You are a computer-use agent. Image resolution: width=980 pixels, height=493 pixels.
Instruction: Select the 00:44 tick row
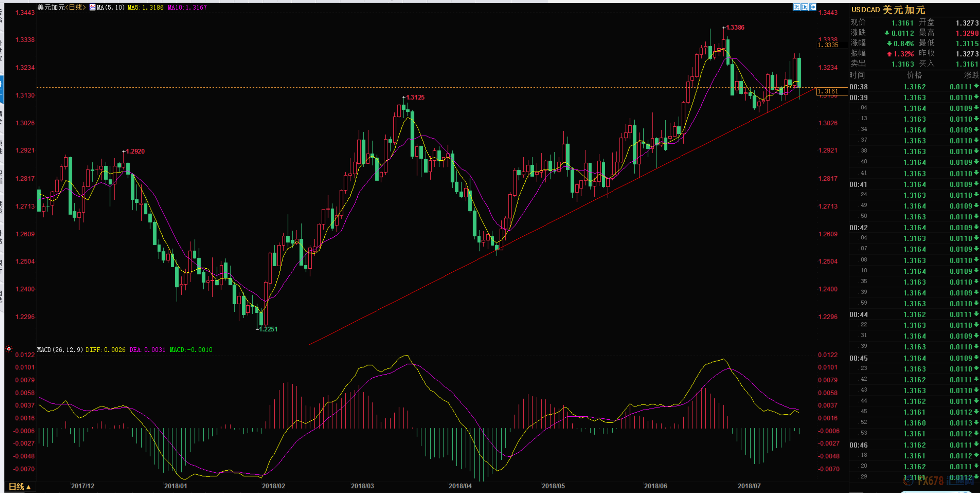[914, 315]
